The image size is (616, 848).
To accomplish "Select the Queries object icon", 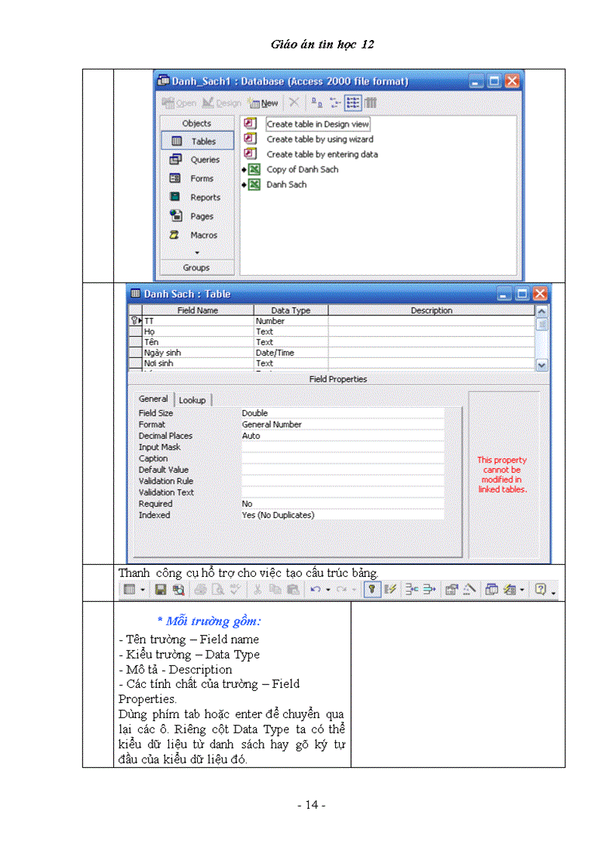I will [x=176, y=159].
